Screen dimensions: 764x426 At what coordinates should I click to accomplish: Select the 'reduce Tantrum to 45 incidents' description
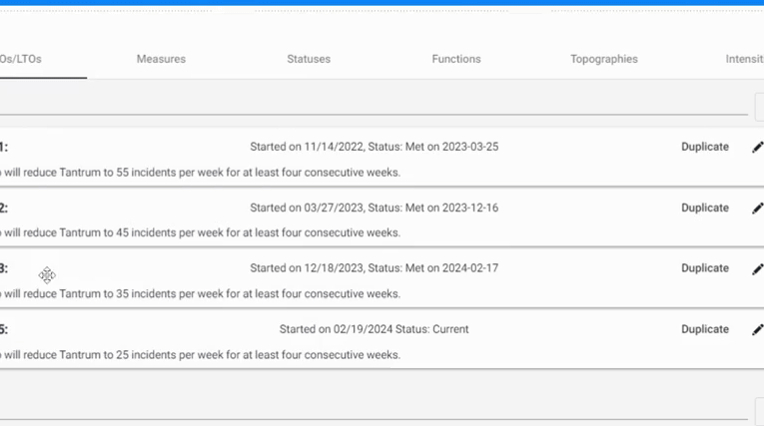(x=200, y=232)
